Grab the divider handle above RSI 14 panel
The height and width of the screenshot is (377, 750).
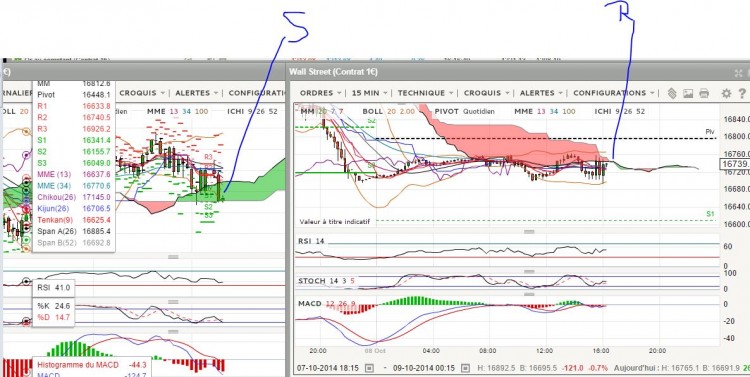pyautogui.click(x=529, y=232)
